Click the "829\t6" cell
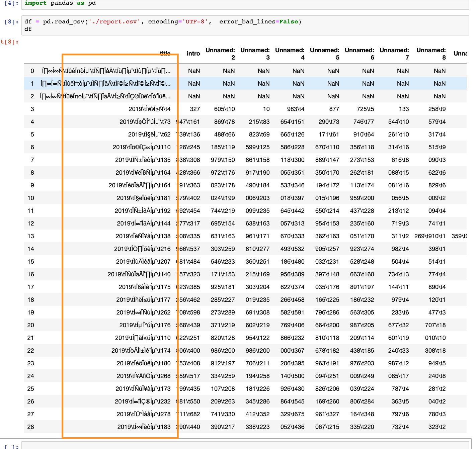Screen dimensions: 476x449 point(437,185)
